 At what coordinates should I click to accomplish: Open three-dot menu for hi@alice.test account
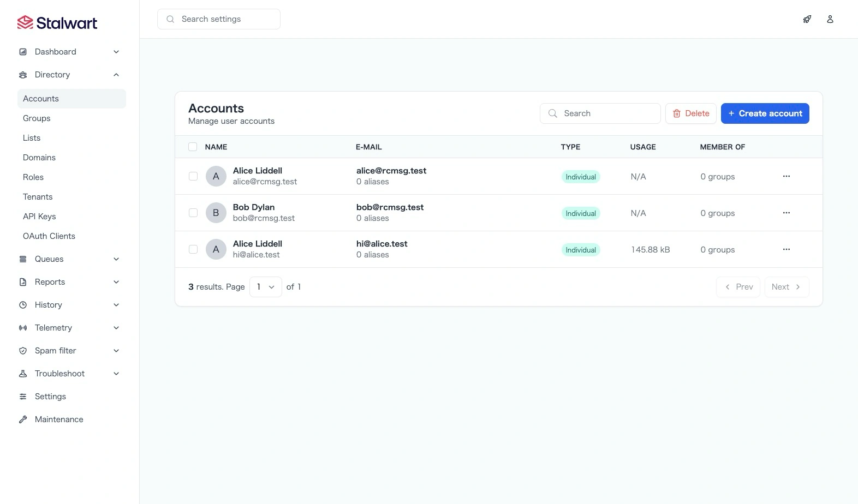click(x=786, y=249)
